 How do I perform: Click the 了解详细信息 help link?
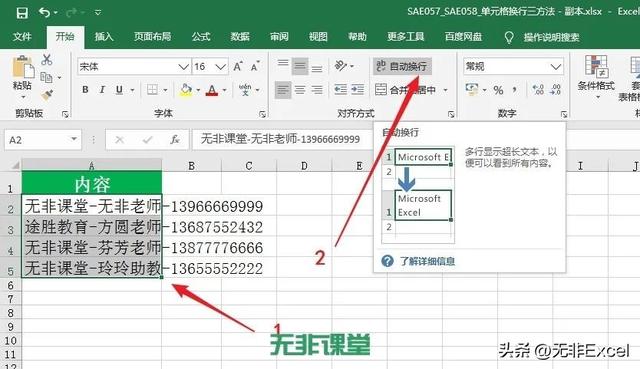click(x=427, y=261)
